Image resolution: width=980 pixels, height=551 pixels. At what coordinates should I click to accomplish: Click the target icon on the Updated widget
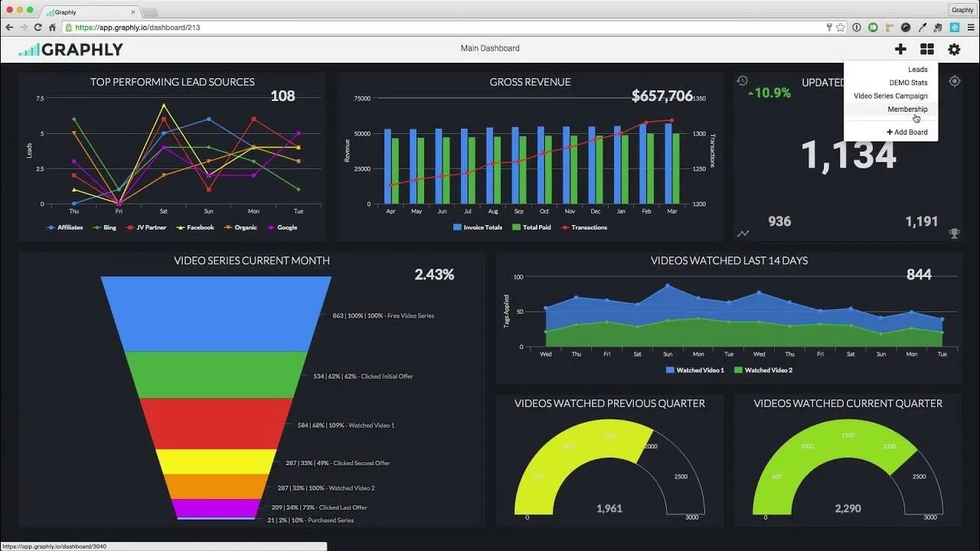(x=954, y=81)
